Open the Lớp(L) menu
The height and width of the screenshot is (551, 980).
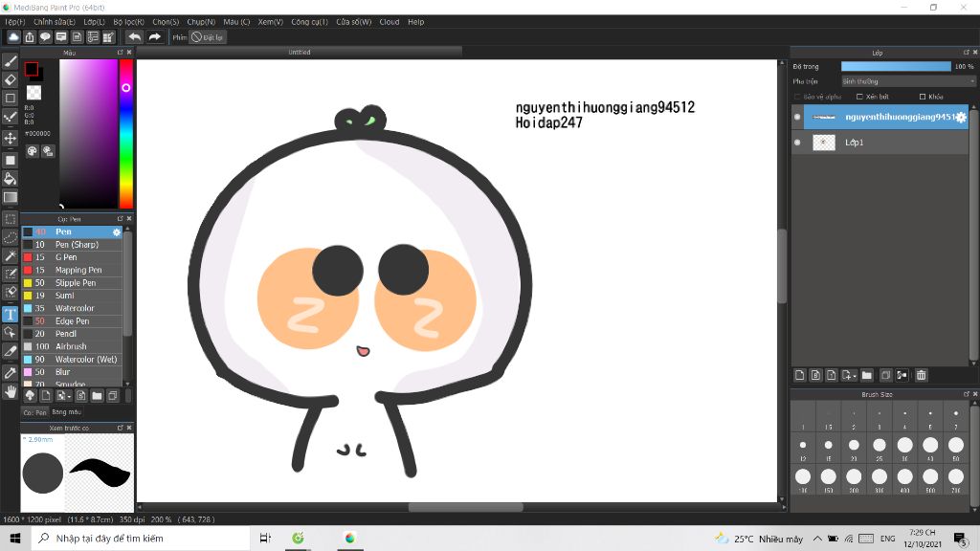point(95,22)
